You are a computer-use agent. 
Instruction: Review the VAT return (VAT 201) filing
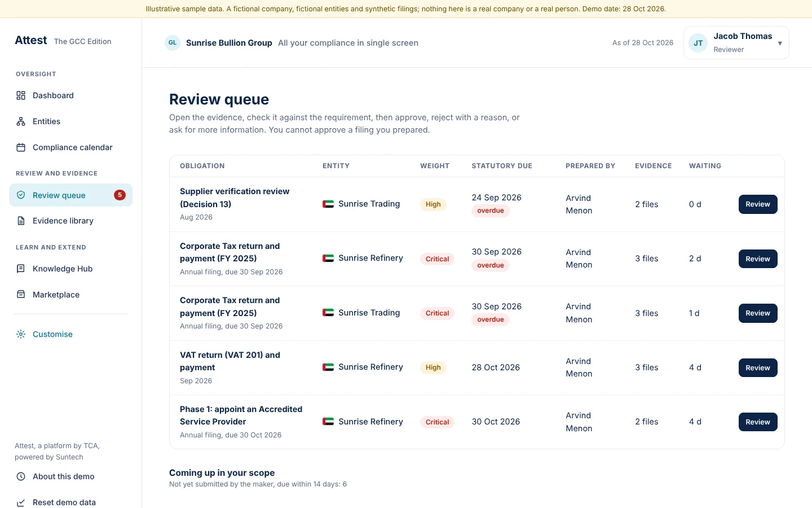pyautogui.click(x=758, y=368)
